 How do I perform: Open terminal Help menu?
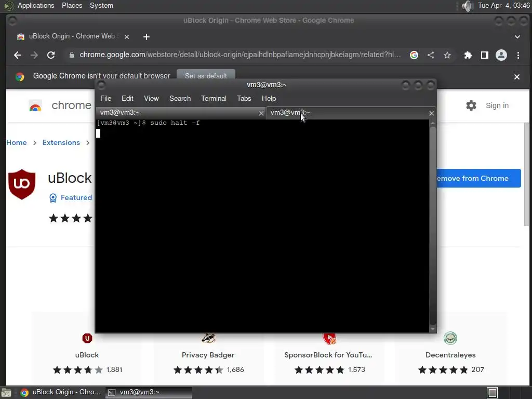(x=269, y=98)
